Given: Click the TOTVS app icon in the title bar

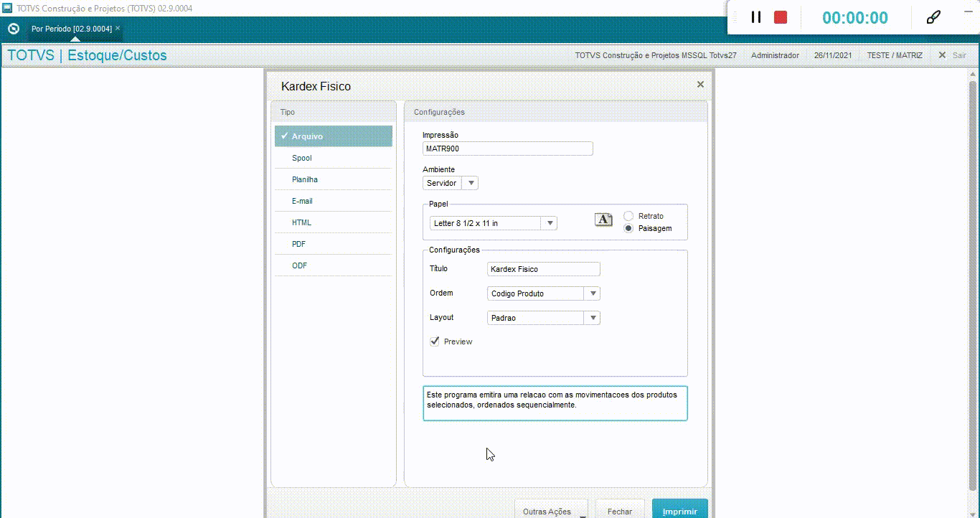Looking at the screenshot, I should 8,8.
